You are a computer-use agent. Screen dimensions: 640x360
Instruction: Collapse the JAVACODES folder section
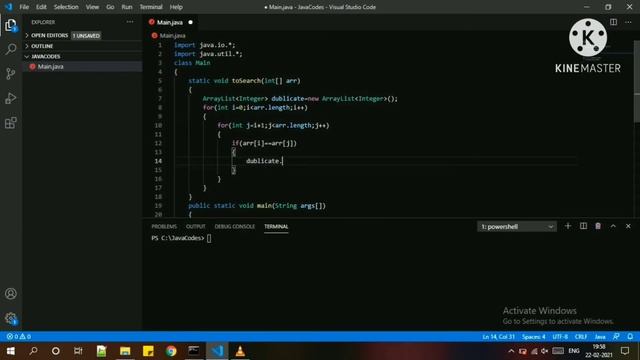click(82, 56)
